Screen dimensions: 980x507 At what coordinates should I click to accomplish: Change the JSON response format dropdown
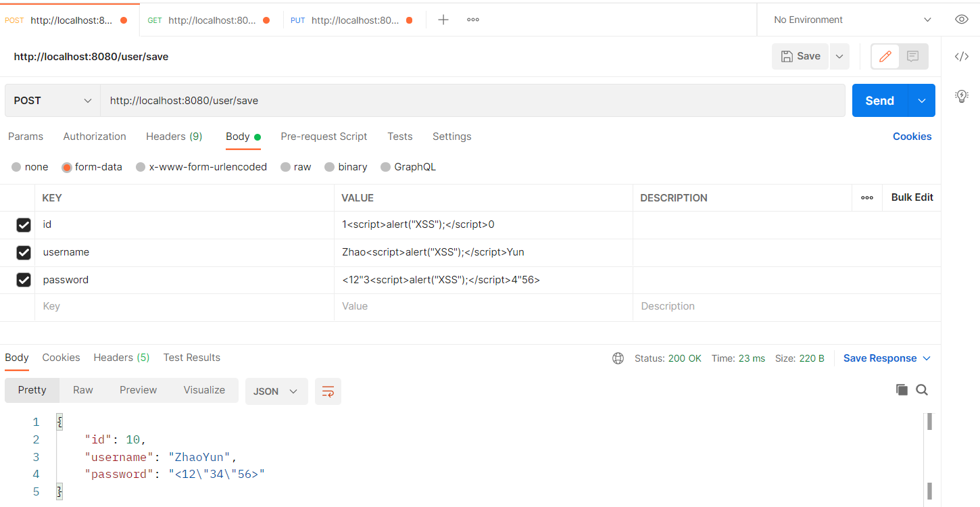276,391
